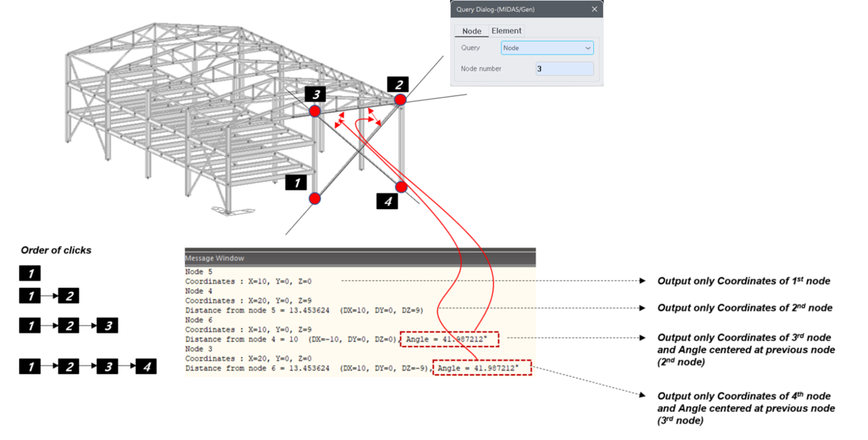Switch to the Element tab
Image resolution: width=868 pixels, height=440 pixels.
click(506, 31)
